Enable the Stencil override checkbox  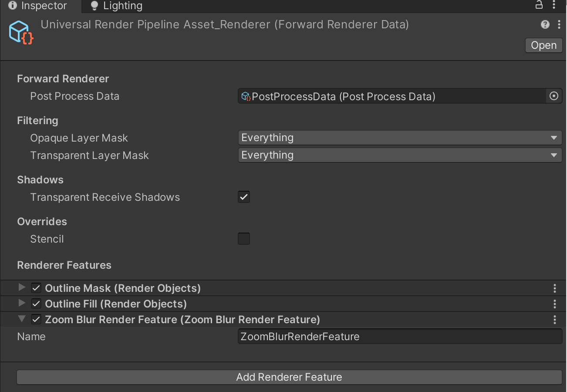coord(244,239)
